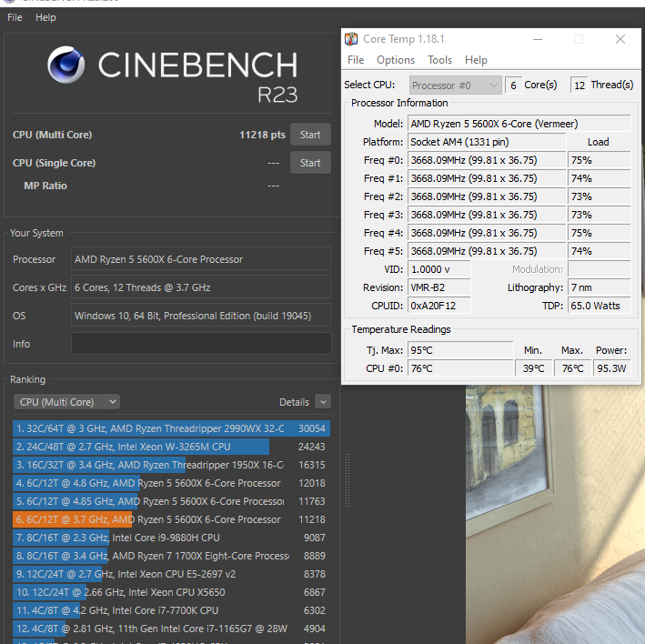Click the Platform Socket AM4 field

point(487,142)
